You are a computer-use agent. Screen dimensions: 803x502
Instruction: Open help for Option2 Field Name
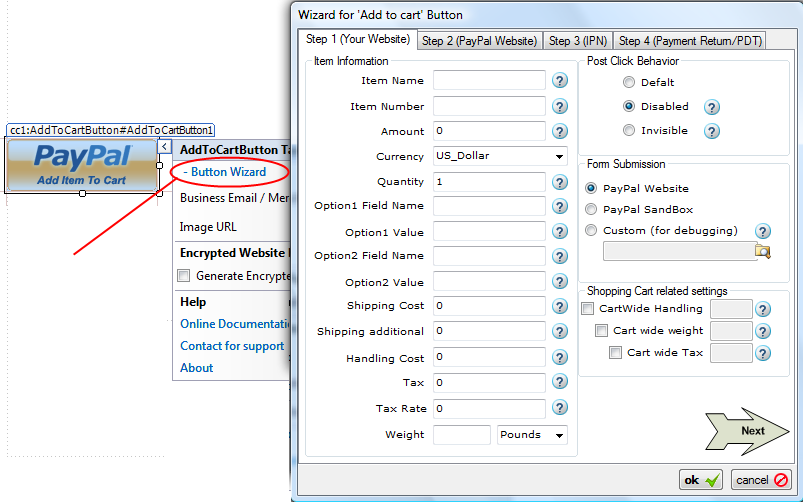(560, 256)
